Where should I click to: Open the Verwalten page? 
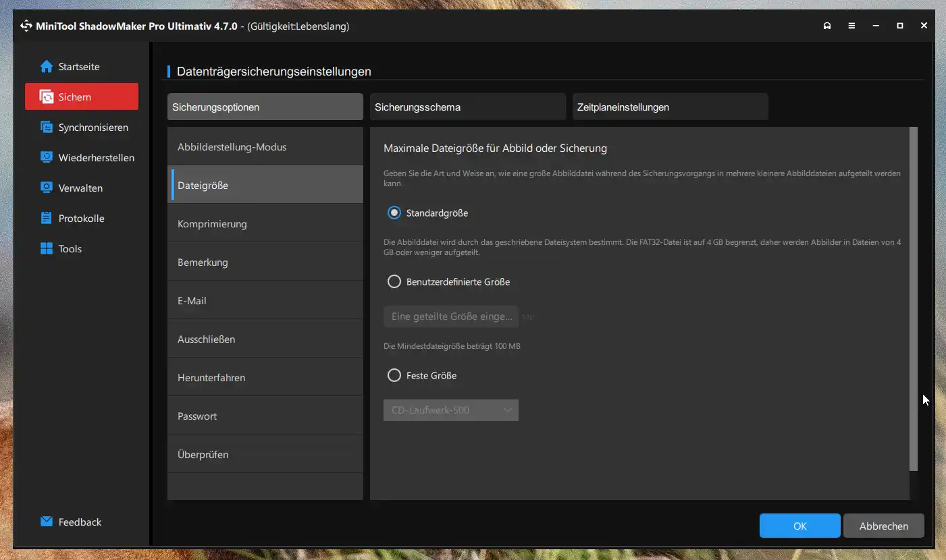click(82, 188)
